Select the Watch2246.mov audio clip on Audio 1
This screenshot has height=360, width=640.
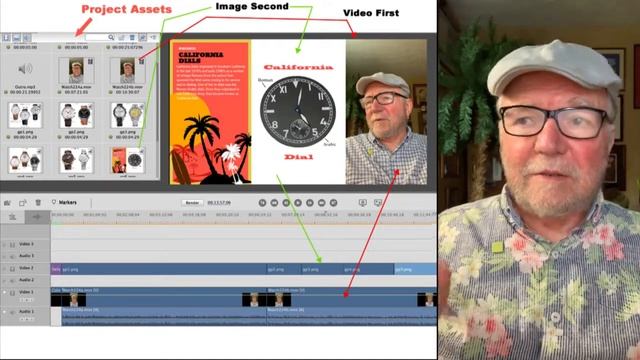[351, 316]
